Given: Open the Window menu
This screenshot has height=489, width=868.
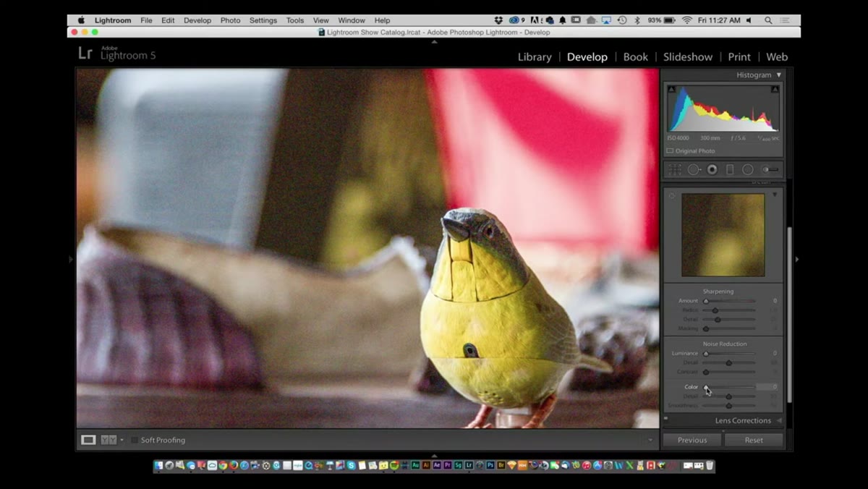Looking at the screenshot, I should tap(352, 20).
